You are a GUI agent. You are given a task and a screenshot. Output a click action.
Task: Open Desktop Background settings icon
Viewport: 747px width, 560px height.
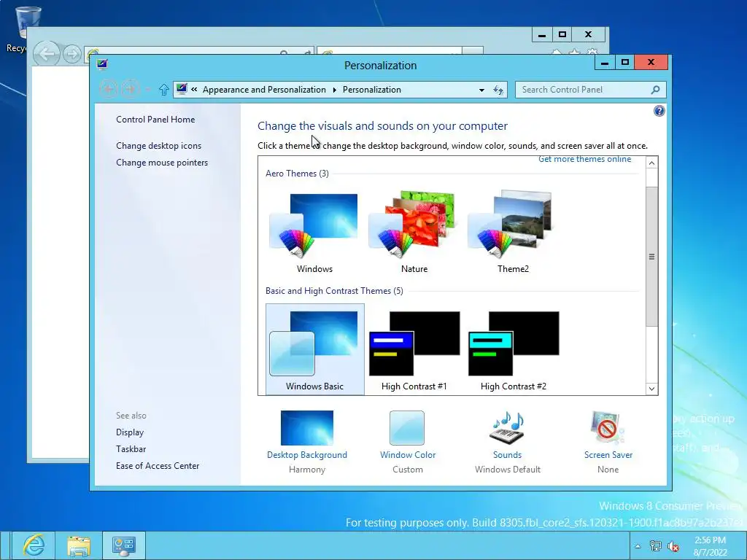307,427
